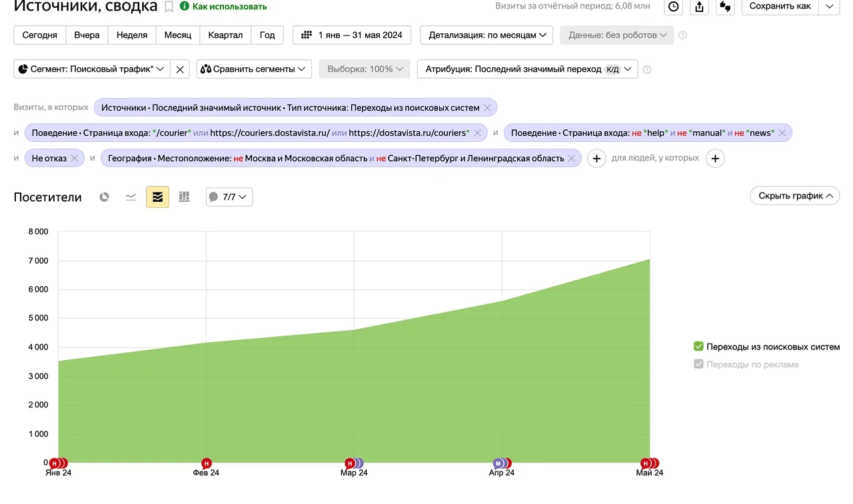853x504 pixels.
Task: Select the 'Неделя' period tab
Action: [x=132, y=35]
